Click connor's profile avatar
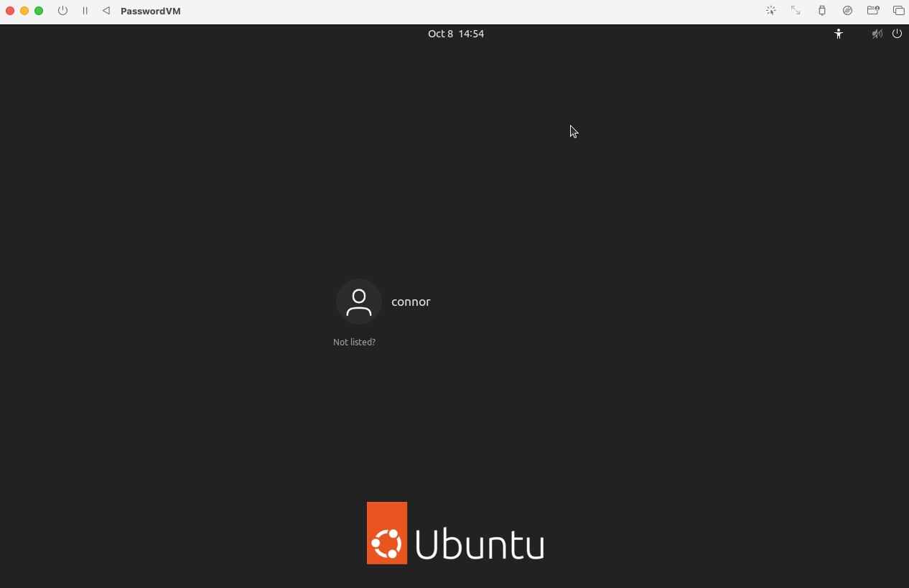909x588 pixels. (359, 302)
